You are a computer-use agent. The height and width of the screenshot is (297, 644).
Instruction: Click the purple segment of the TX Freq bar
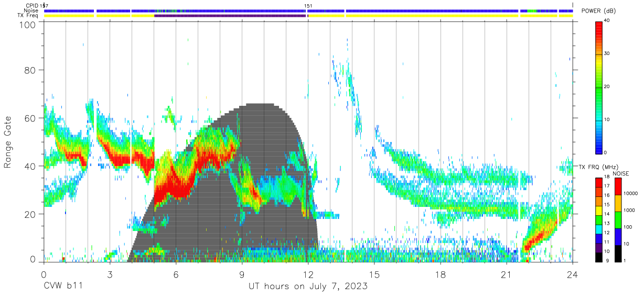pyautogui.click(x=230, y=16)
